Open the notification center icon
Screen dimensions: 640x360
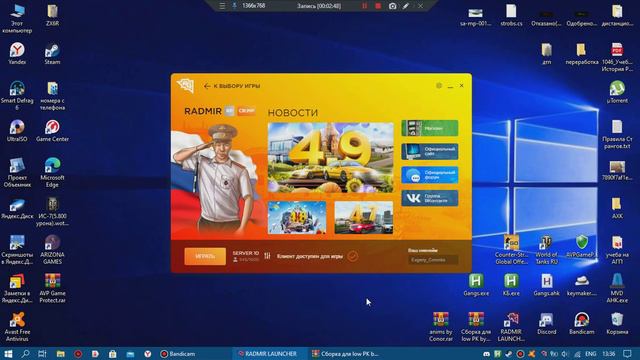click(x=627, y=353)
